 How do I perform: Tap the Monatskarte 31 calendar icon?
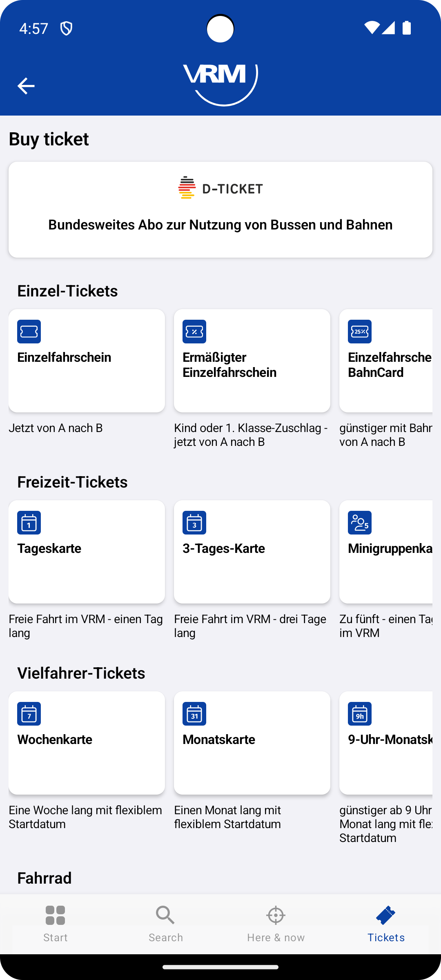194,714
